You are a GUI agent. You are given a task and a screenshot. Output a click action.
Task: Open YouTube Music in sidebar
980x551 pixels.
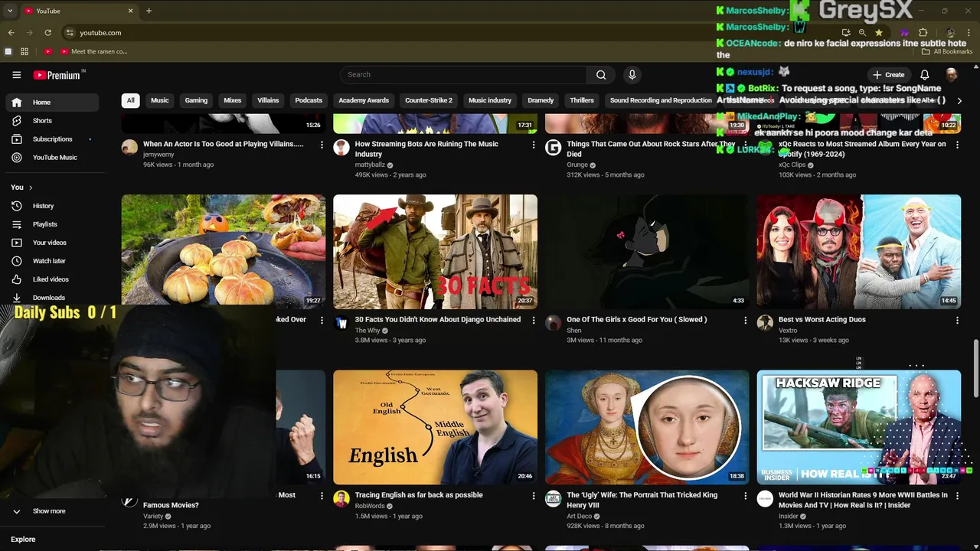52,158
